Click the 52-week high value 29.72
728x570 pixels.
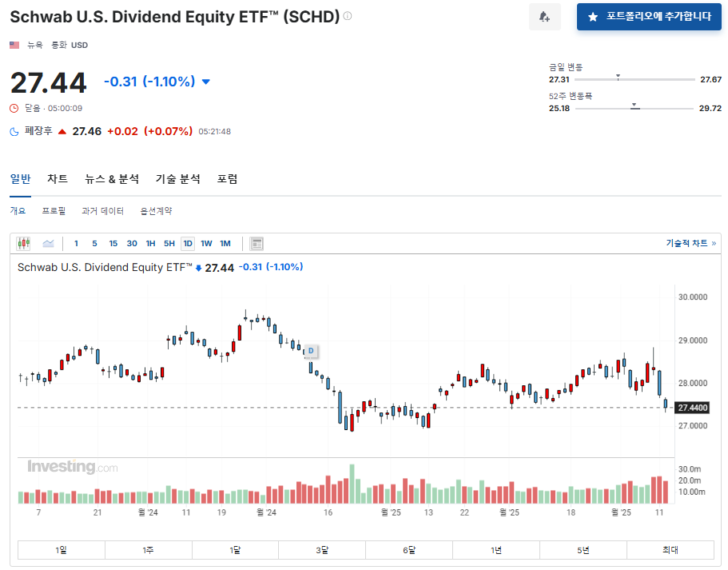point(710,108)
